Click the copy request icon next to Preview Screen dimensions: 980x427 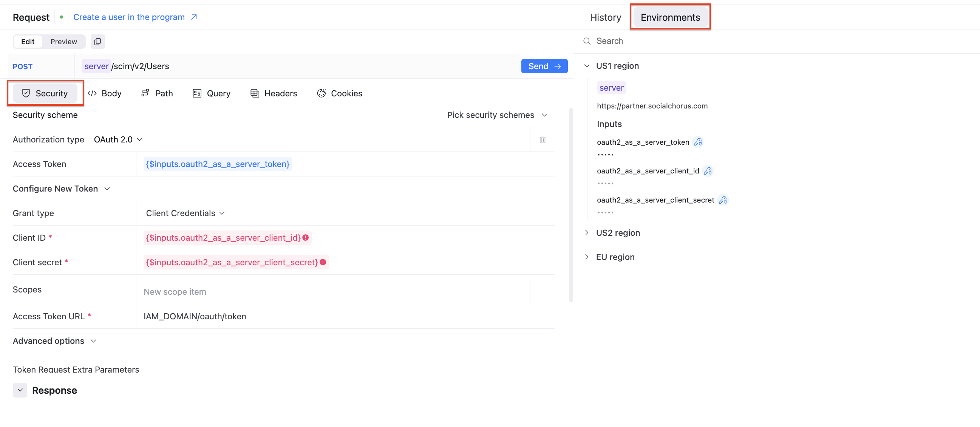coord(97,42)
